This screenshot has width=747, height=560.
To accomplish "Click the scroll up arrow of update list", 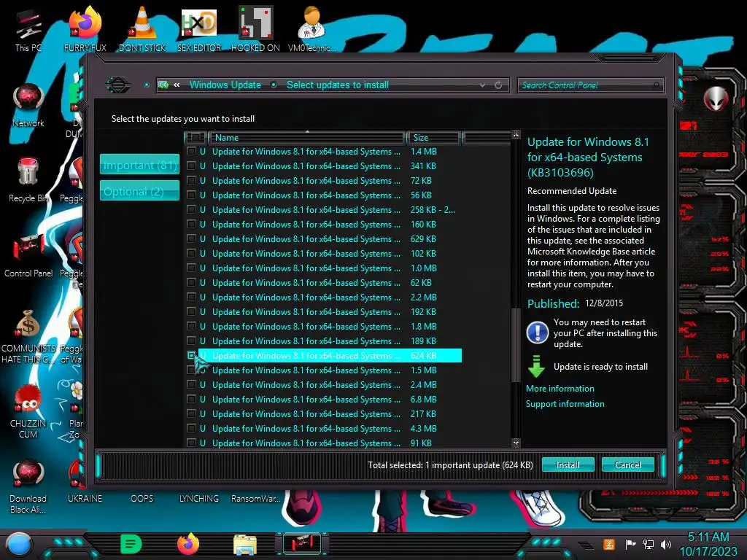I will [x=516, y=135].
